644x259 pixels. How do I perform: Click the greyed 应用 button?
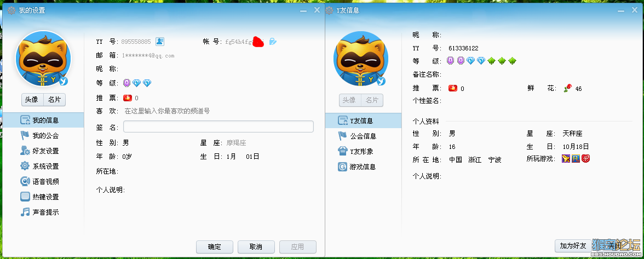pyautogui.click(x=298, y=247)
